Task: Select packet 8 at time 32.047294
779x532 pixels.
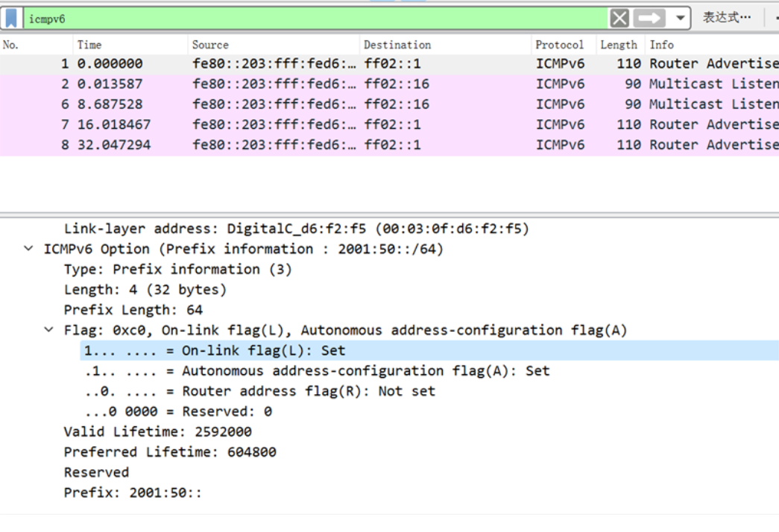Action: [x=389, y=145]
